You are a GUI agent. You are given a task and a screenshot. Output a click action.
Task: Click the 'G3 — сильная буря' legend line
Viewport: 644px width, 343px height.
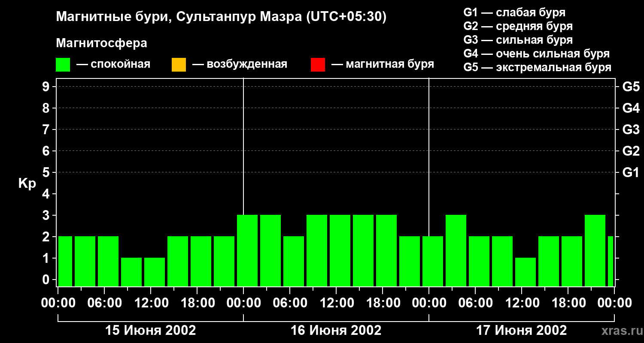518,40
